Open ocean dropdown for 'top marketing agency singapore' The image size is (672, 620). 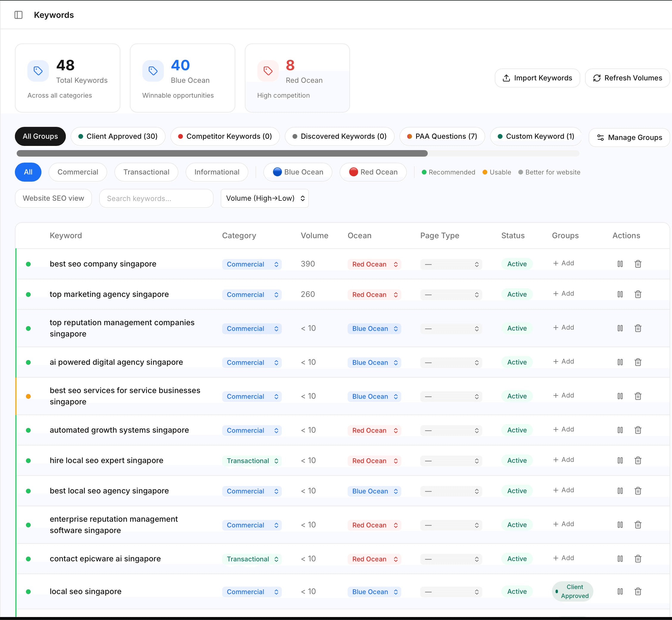click(x=374, y=295)
